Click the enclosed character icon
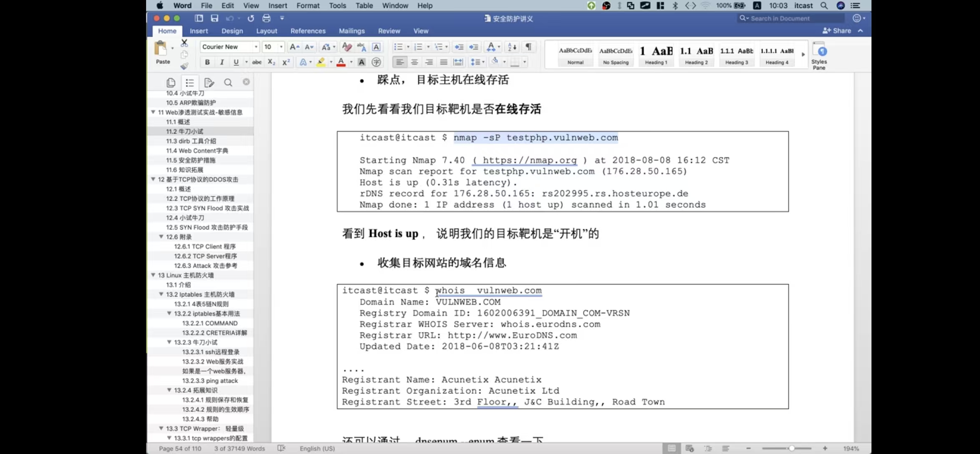This screenshot has width=980, height=454. click(x=376, y=62)
